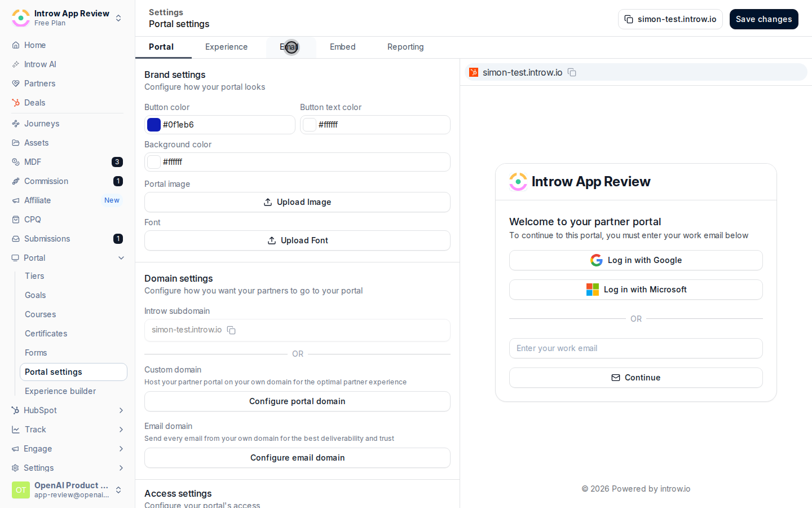The height and width of the screenshot is (508, 812).
Task: Click the Microsoft logo on login button
Action: coord(593,290)
